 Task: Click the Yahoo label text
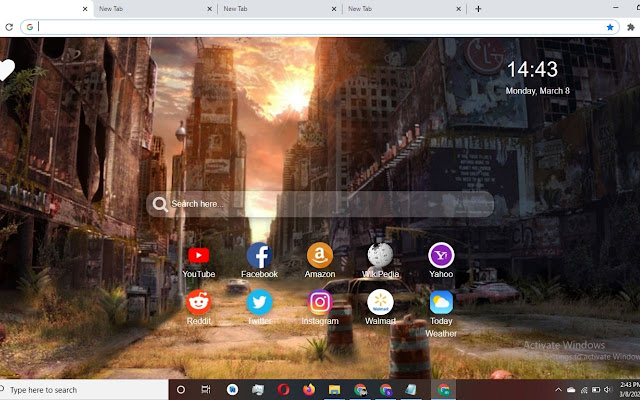click(441, 274)
